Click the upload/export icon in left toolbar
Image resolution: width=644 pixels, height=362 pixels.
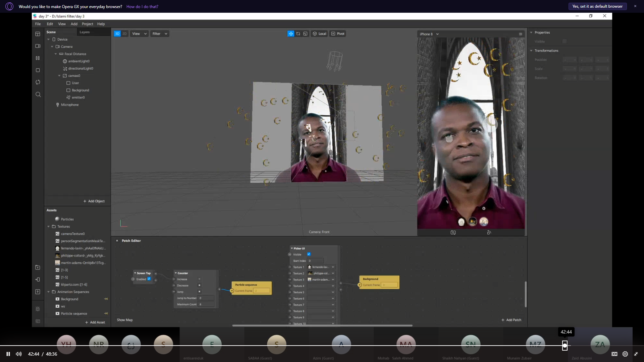pyautogui.click(x=38, y=292)
